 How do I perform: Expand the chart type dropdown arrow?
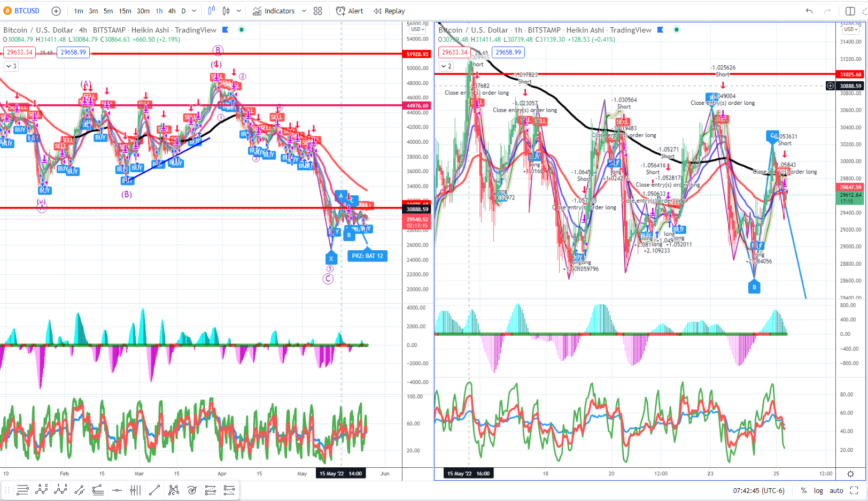point(239,11)
